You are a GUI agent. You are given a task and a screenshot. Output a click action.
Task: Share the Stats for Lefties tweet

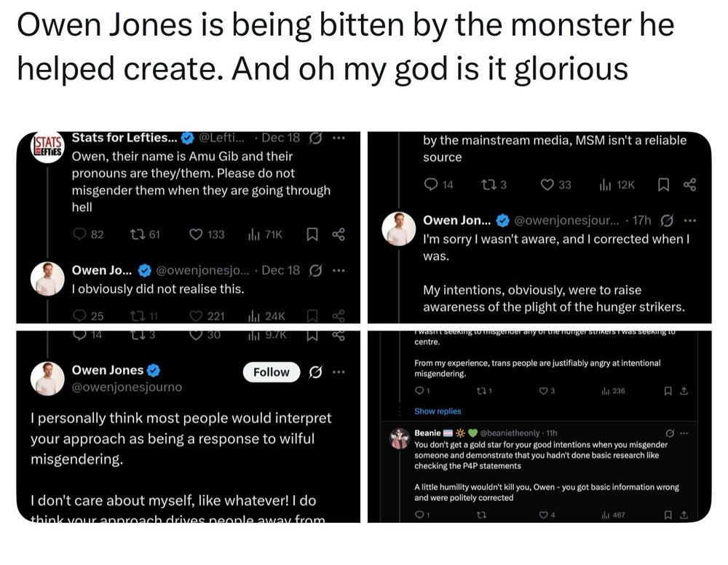pos(338,234)
